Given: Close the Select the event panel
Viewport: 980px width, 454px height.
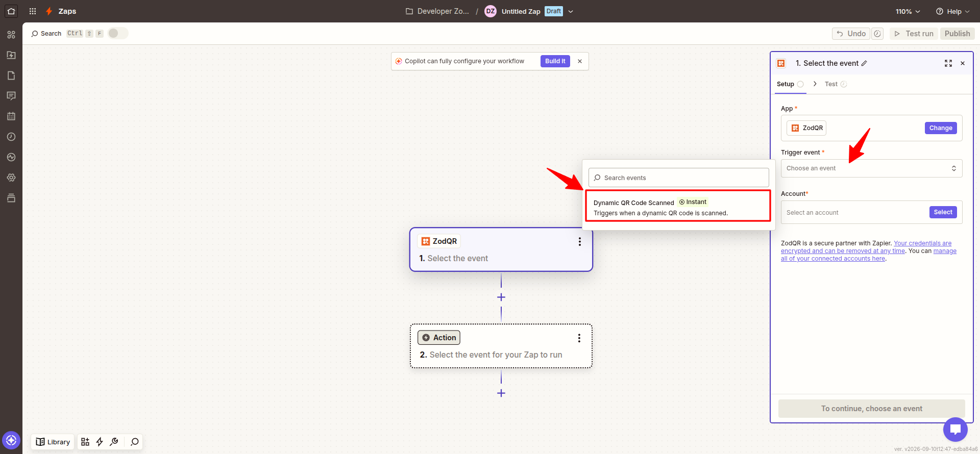Looking at the screenshot, I should (x=963, y=63).
